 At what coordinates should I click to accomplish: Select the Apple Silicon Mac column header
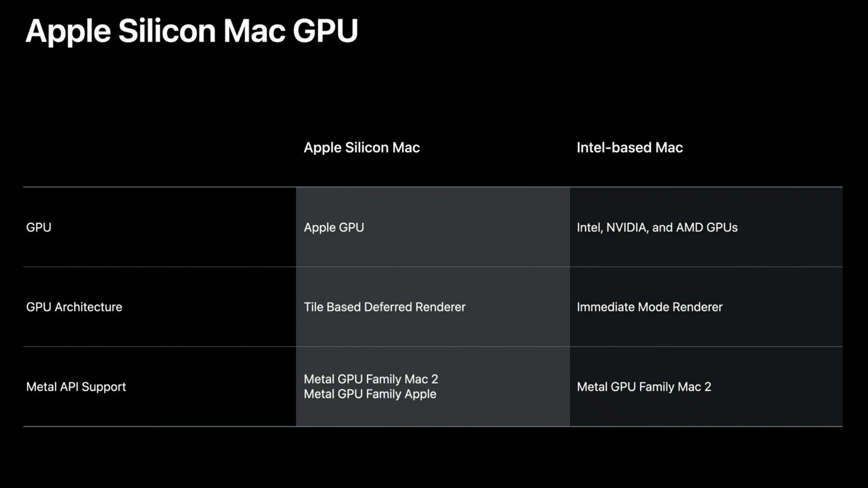(362, 148)
